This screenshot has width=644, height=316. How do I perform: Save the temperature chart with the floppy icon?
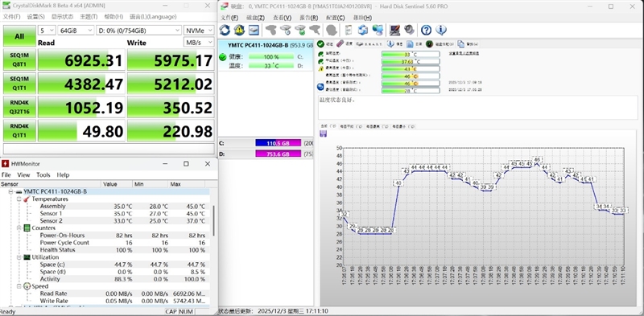click(x=324, y=133)
